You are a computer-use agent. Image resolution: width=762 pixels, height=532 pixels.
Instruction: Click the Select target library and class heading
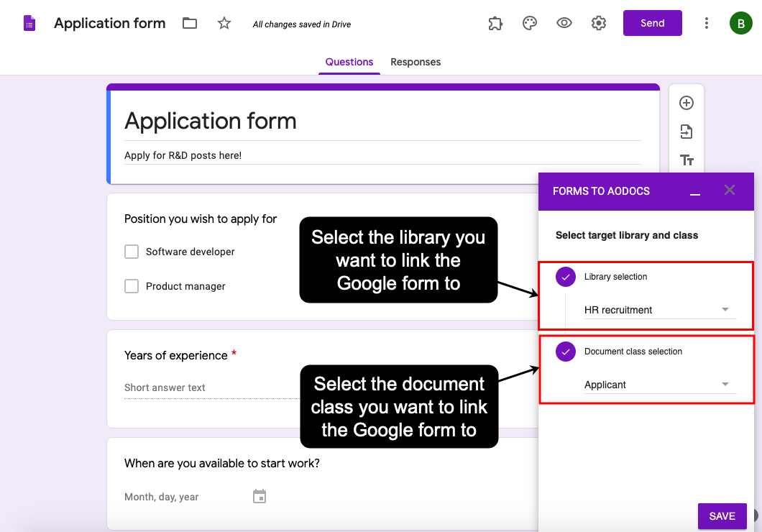coord(626,235)
